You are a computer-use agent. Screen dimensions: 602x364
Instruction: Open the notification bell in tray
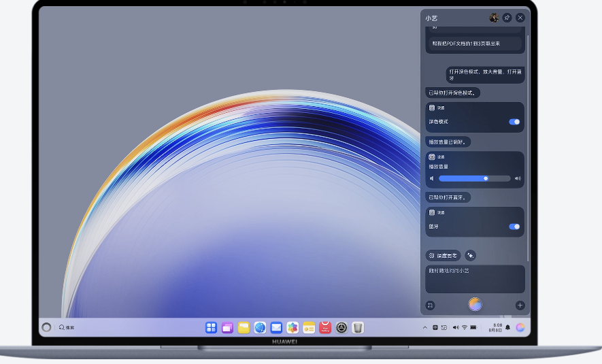(507, 327)
